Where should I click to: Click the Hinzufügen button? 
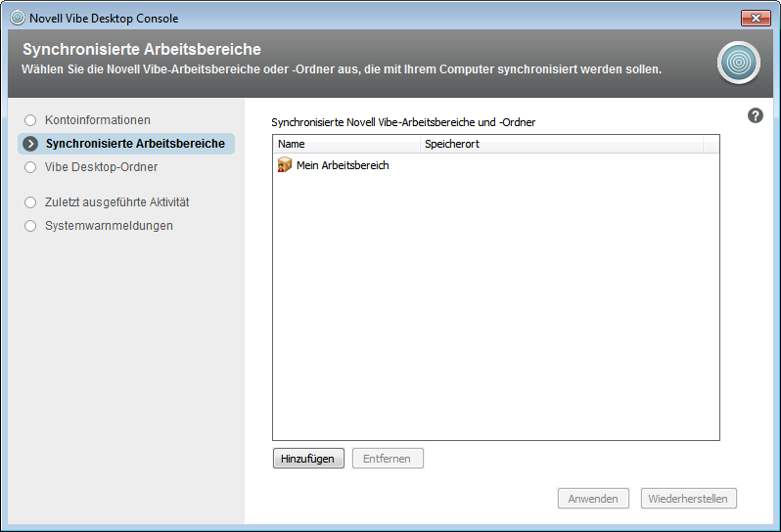coord(308,459)
